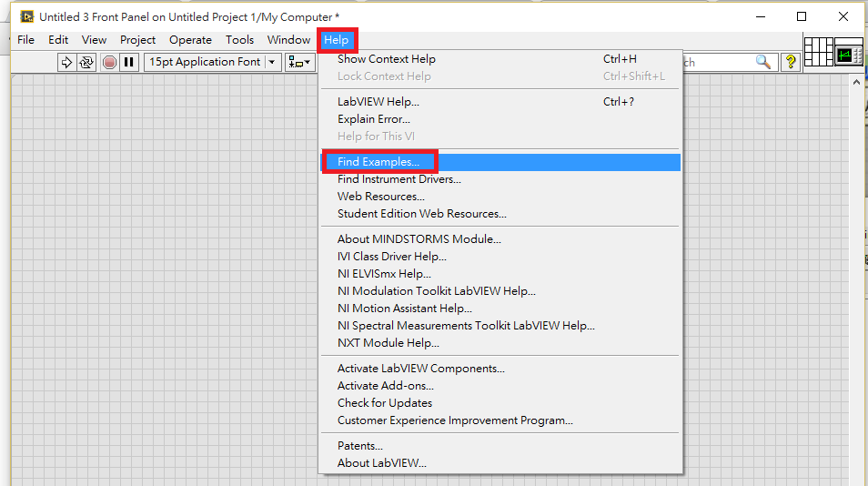Select Explain Error... item
The height and width of the screenshot is (486, 868).
tap(500, 119)
